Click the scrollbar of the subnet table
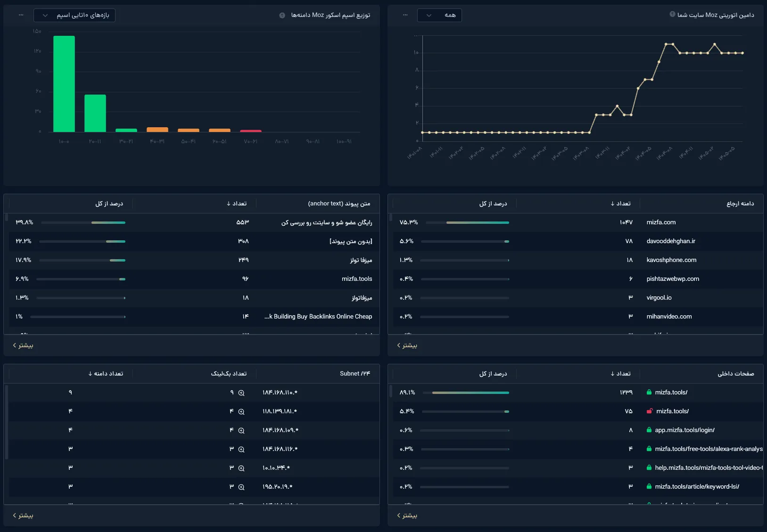This screenshot has width=767, height=532. pyautogui.click(x=7, y=422)
